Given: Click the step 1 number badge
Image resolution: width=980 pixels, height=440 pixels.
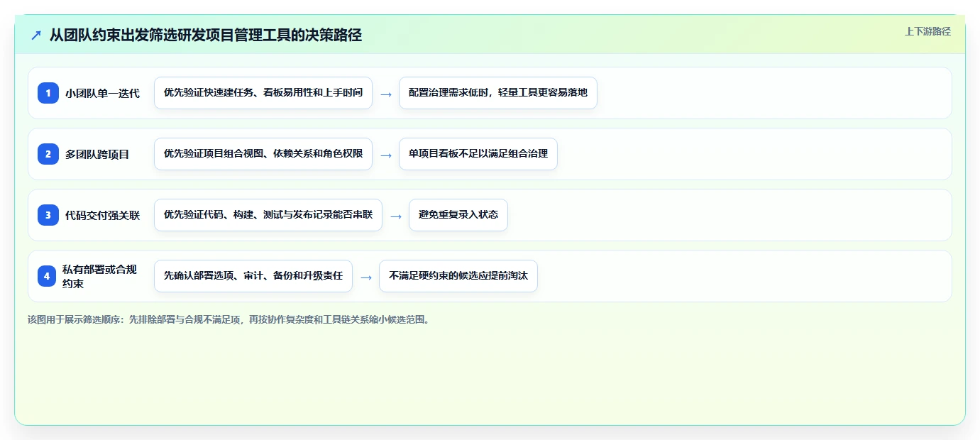Looking at the screenshot, I should tap(48, 93).
